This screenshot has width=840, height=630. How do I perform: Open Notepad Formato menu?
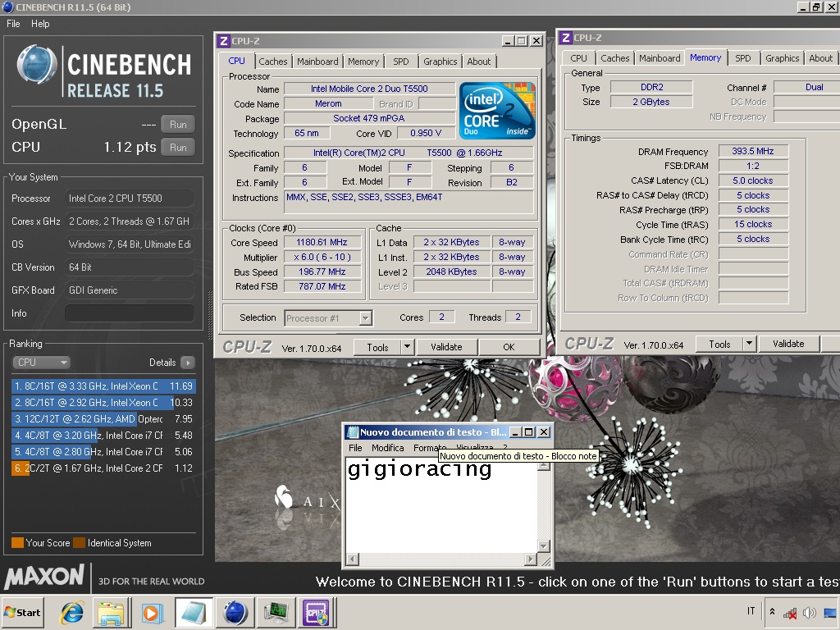(430, 448)
